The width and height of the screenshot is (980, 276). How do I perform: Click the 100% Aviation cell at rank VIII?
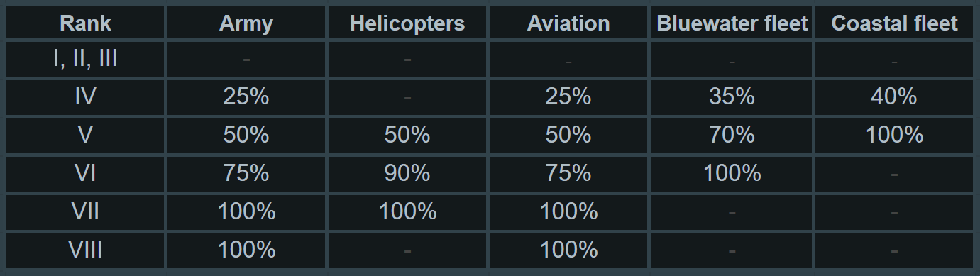coord(568,250)
